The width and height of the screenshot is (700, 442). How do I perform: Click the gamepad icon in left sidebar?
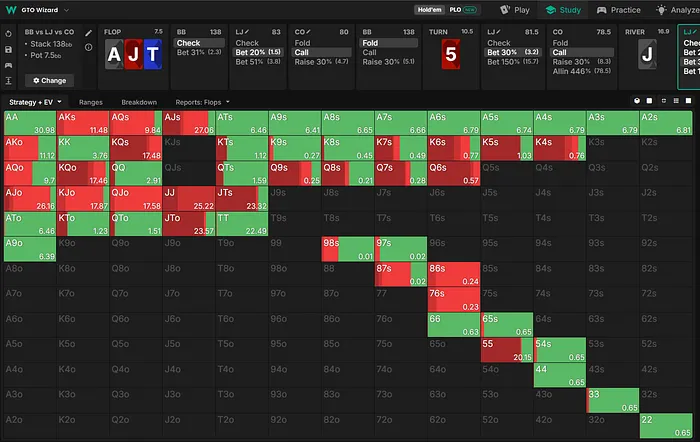coord(8,65)
